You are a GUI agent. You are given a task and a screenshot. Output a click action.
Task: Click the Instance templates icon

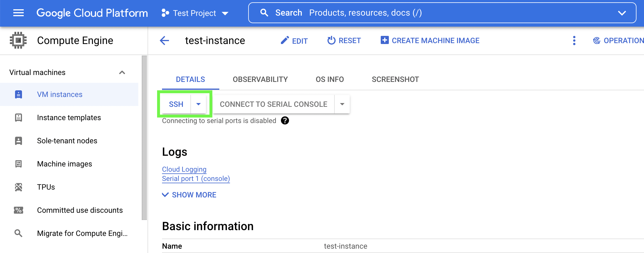click(19, 118)
